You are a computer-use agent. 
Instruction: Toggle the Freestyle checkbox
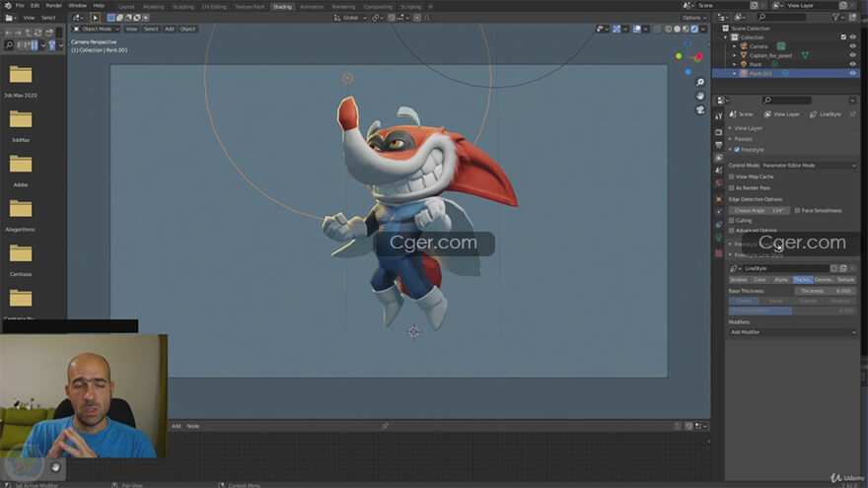(737, 150)
